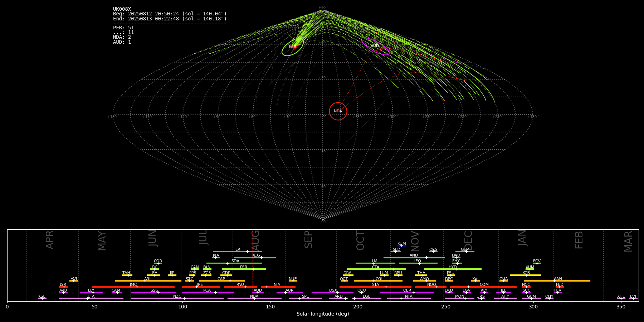
Task: Click the URS shower bar
Action: [482, 298]
